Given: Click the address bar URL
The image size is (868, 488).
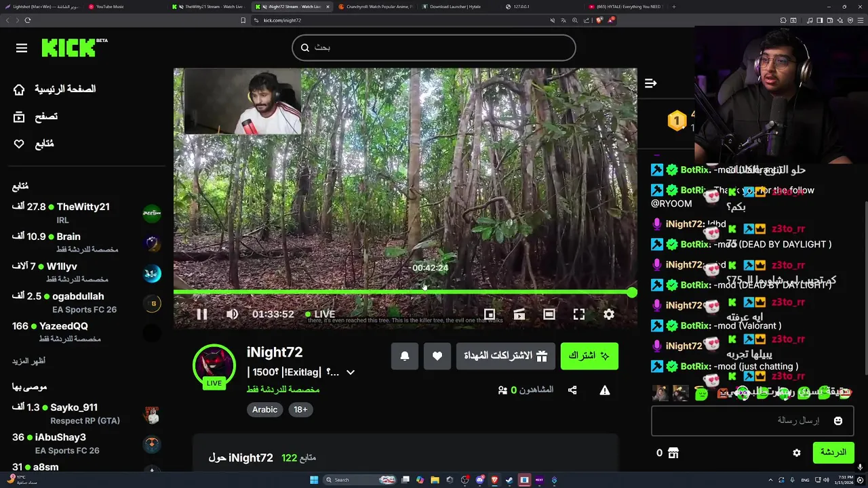Looking at the screenshot, I should [x=282, y=20].
